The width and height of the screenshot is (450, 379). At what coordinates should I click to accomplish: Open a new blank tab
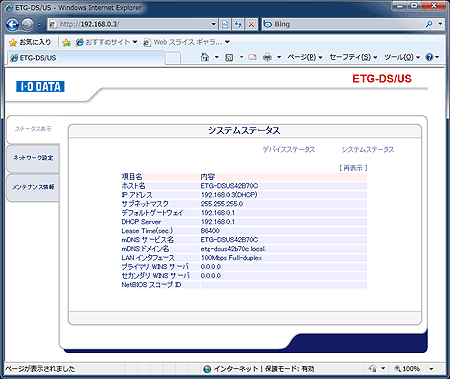173,58
